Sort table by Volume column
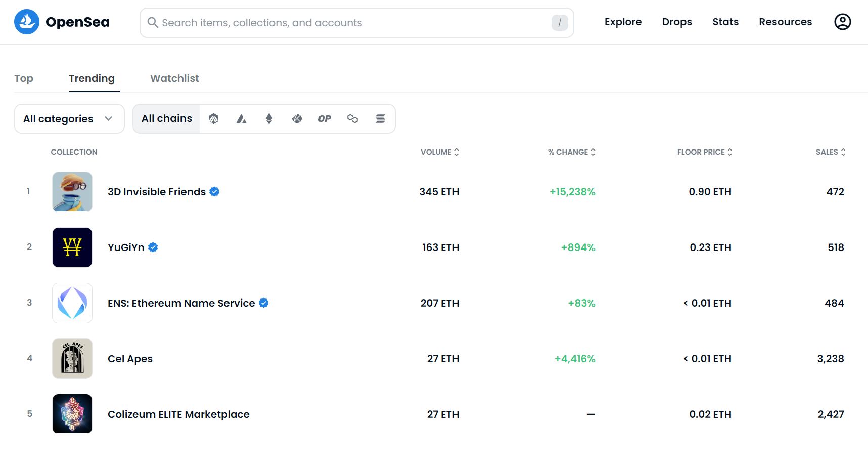The height and width of the screenshot is (449, 868). point(440,152)
